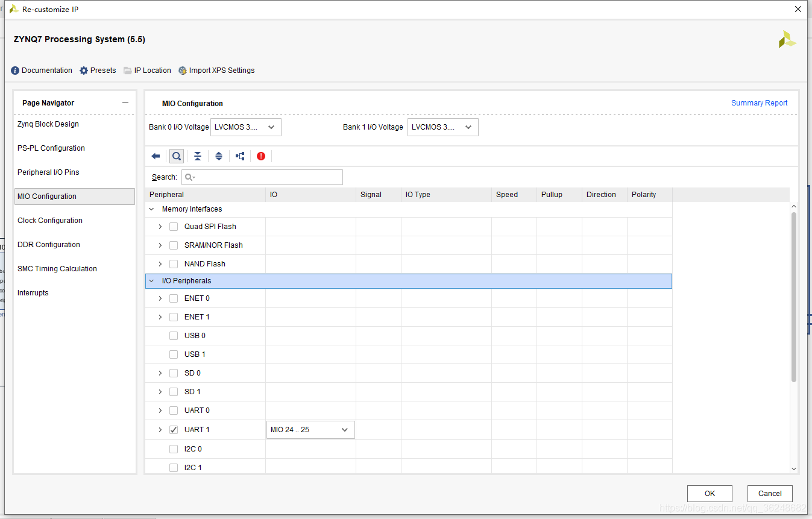812x519 pixels.
Task: Enable the ENET 0 checkbox
Action: click(174, 298)
